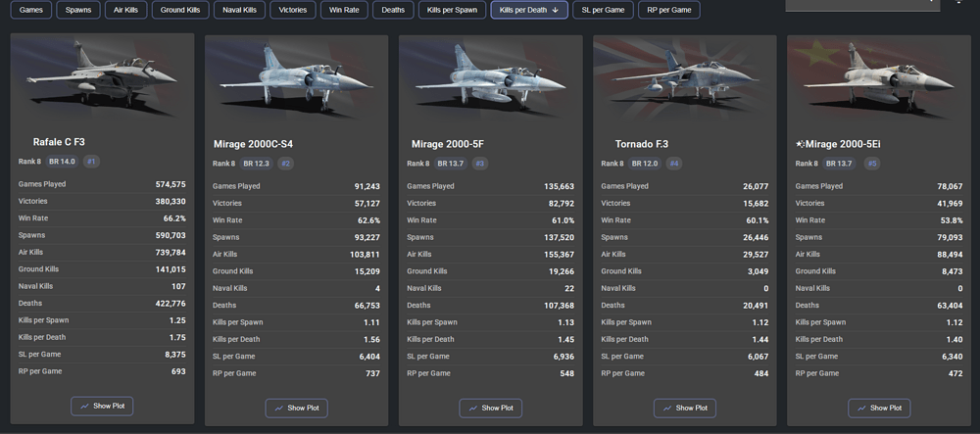Sort vehicles by RP per Game
The width and height of the screenshot is (980, 434).
pyautogui.click(x=669, y=10)
